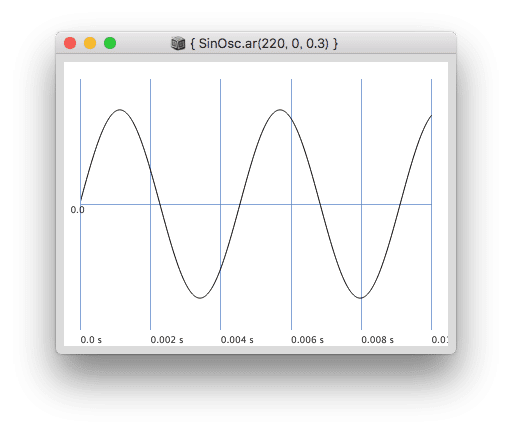The width and height of the screenshot is (512, 434).
Task: Click the second trough near 0.008 s
Action: pos(360,298)
